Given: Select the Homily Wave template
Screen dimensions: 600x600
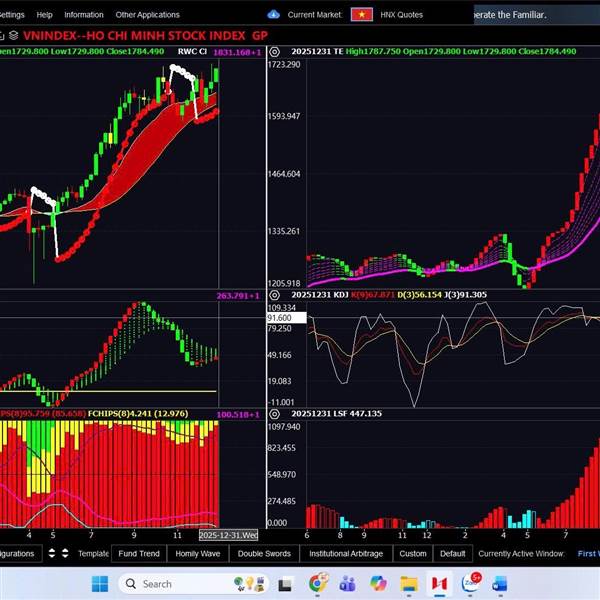Looking at the screenshot, I should (198, 553).
